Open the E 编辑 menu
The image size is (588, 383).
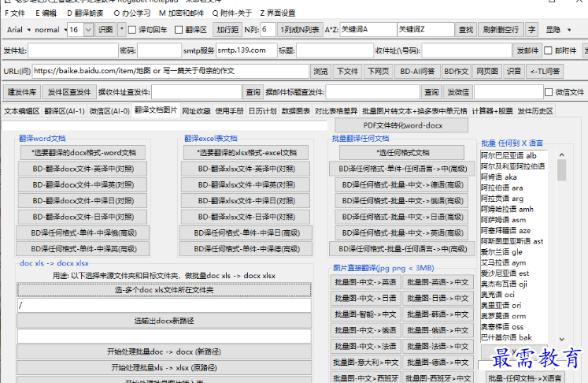coord(46,13)
